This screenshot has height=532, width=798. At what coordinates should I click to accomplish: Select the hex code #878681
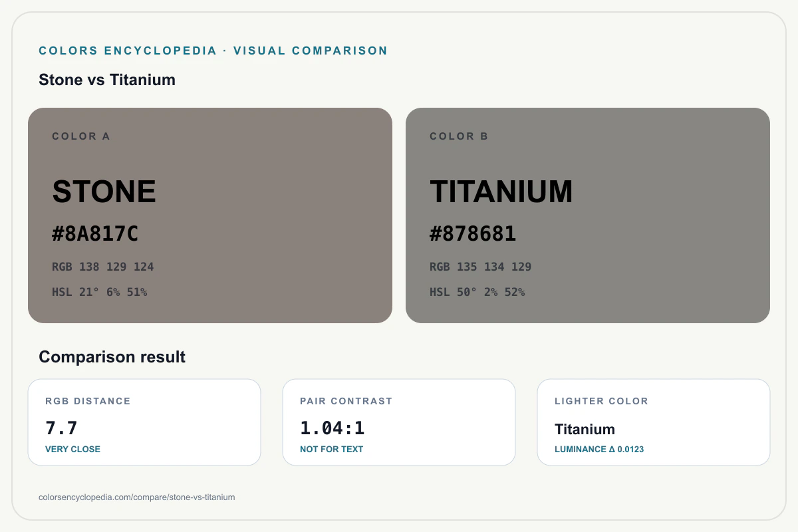(473, 234)
